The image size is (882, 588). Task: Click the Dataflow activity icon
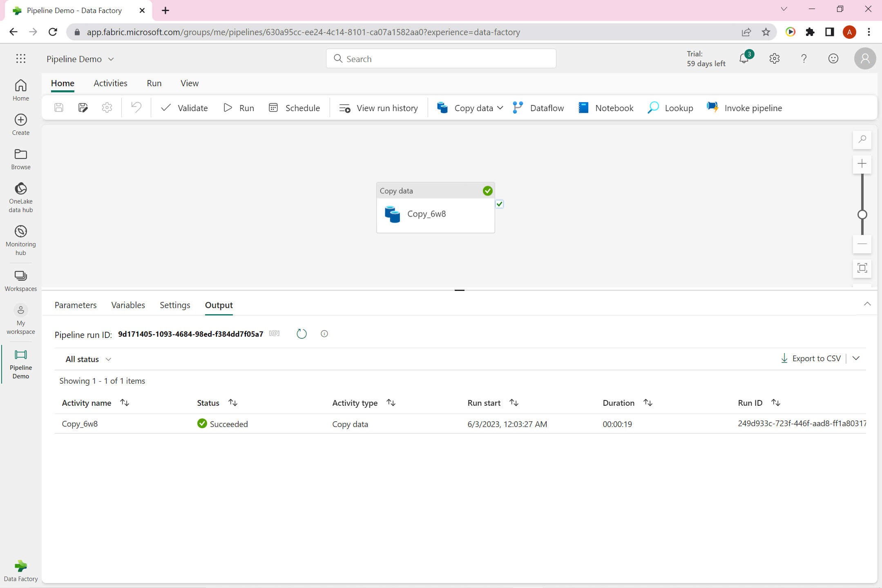point(518,107)
